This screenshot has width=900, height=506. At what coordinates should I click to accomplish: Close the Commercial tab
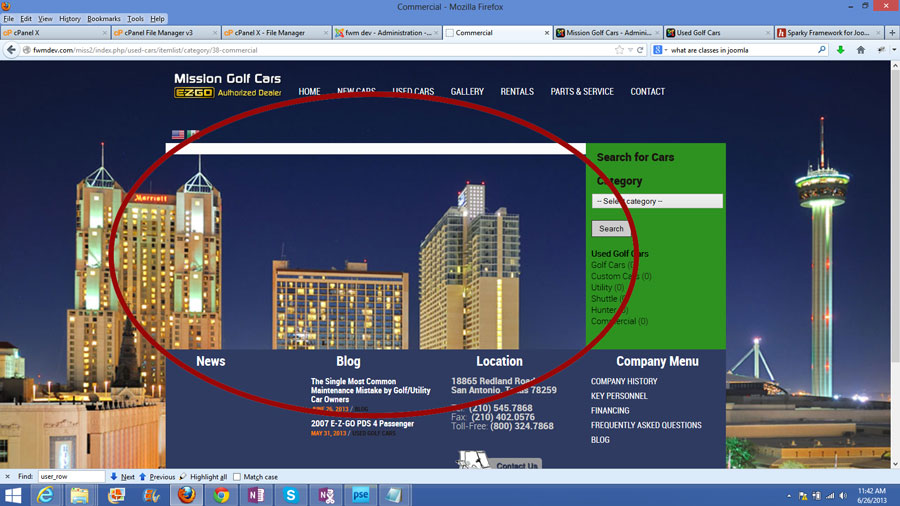pyautogui.click(x=546, y=33)
